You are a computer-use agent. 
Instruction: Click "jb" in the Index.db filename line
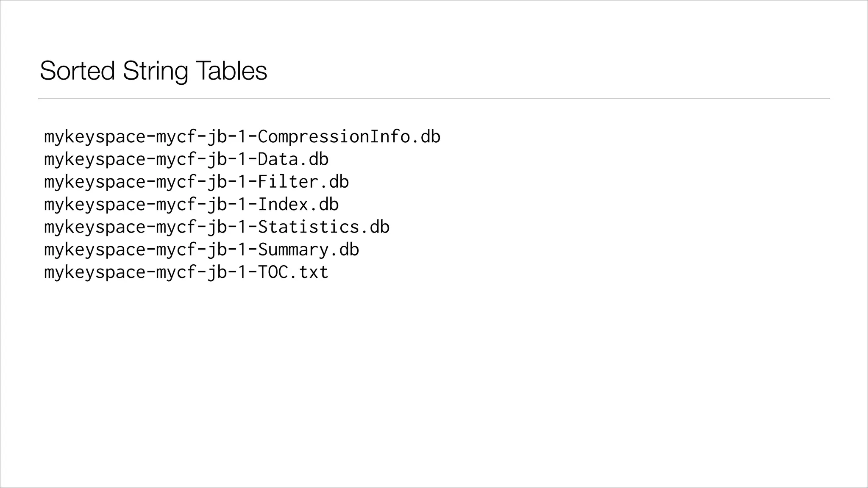pos(217,205)
